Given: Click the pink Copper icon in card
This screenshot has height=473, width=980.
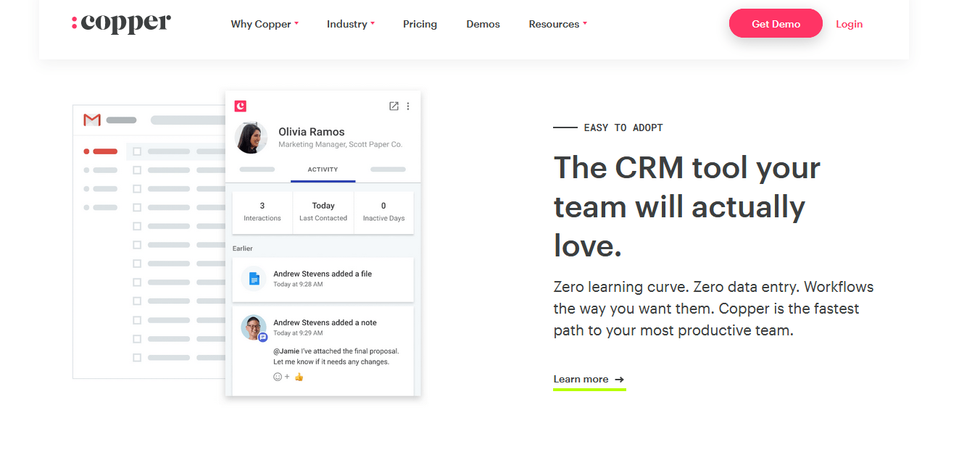Looking at the screenshot, I should (x=241, y=106).
